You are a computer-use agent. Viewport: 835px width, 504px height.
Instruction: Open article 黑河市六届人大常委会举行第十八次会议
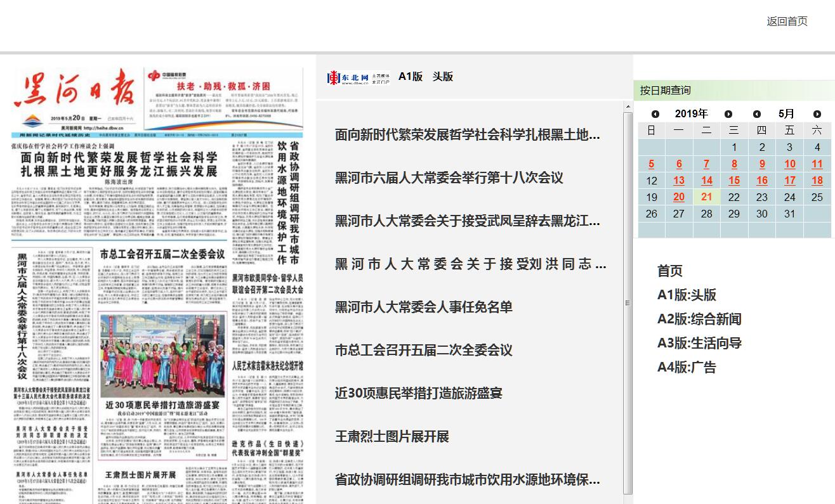[x=449, y=178]
